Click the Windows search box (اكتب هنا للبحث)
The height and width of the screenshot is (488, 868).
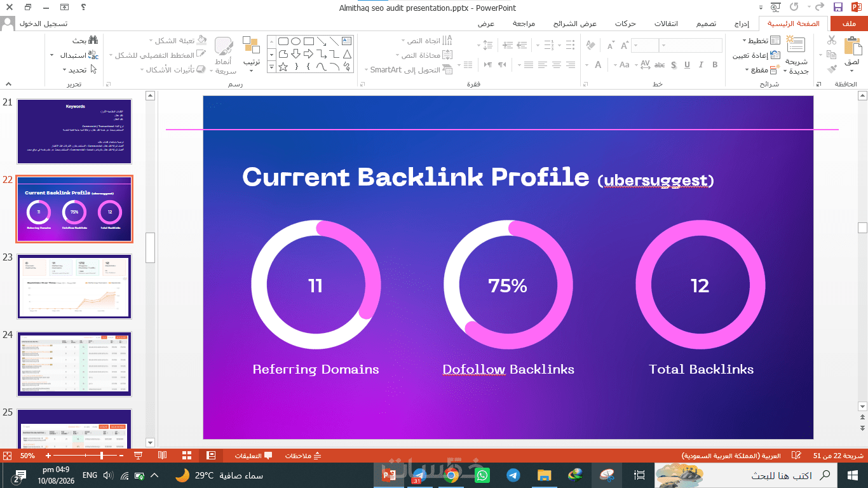click(x=747, y=475)
